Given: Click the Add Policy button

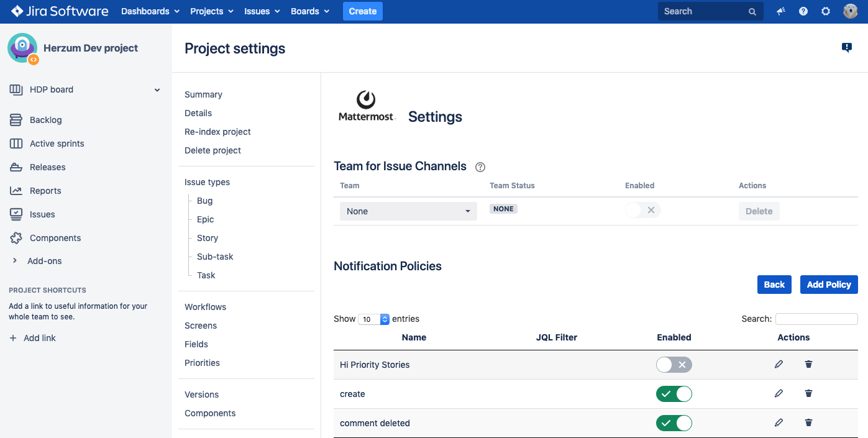Looking at the screenshot, I should [828, 285].
